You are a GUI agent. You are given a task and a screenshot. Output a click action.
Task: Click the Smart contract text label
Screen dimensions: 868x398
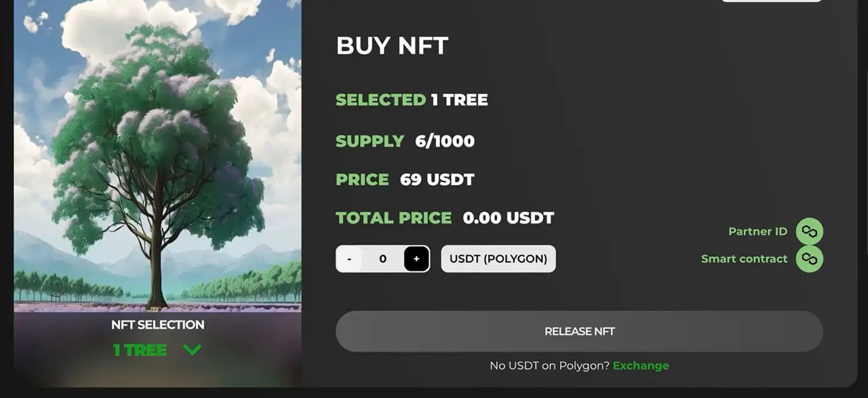coord(744,259)
